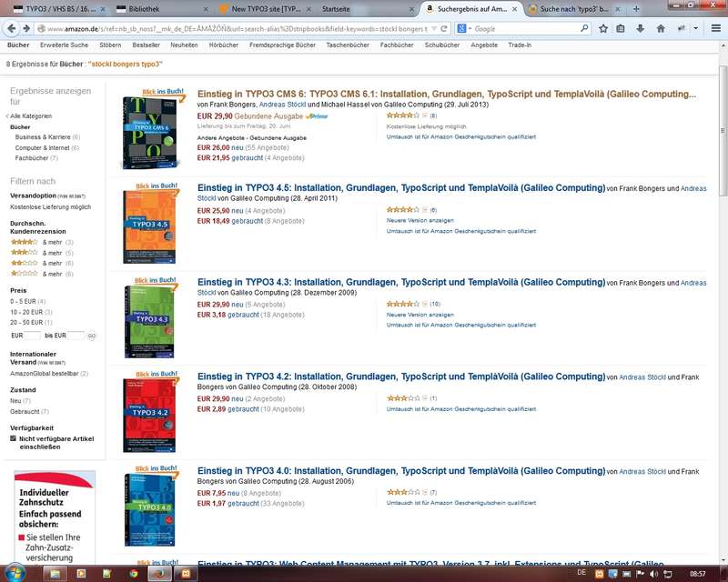Open the bookmarks list icon

coord(621,29)
